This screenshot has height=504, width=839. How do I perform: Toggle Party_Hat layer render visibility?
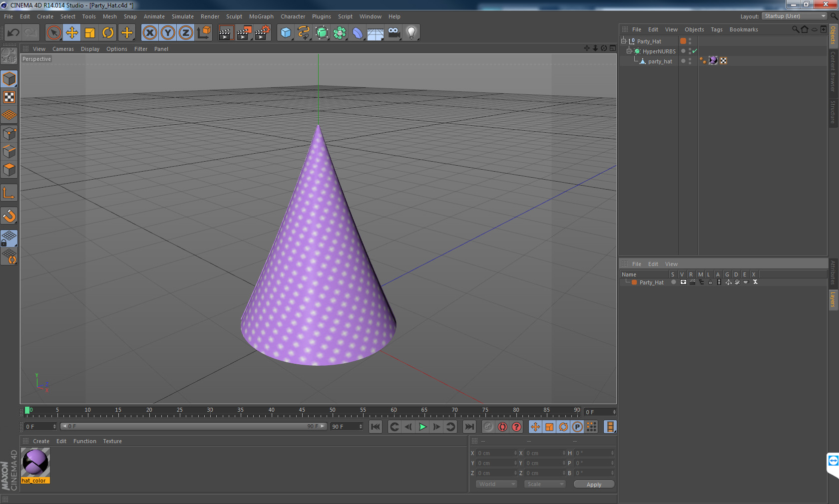coord(692,282)
